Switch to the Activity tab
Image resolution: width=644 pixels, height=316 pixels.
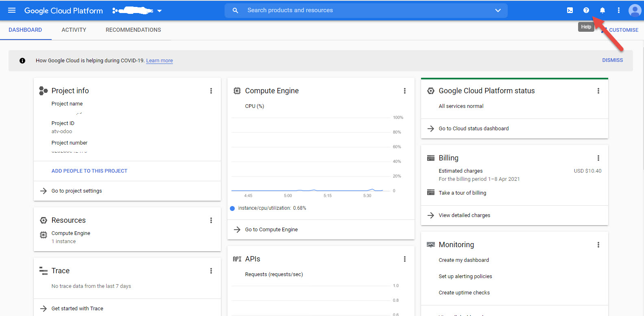(74, 30)
